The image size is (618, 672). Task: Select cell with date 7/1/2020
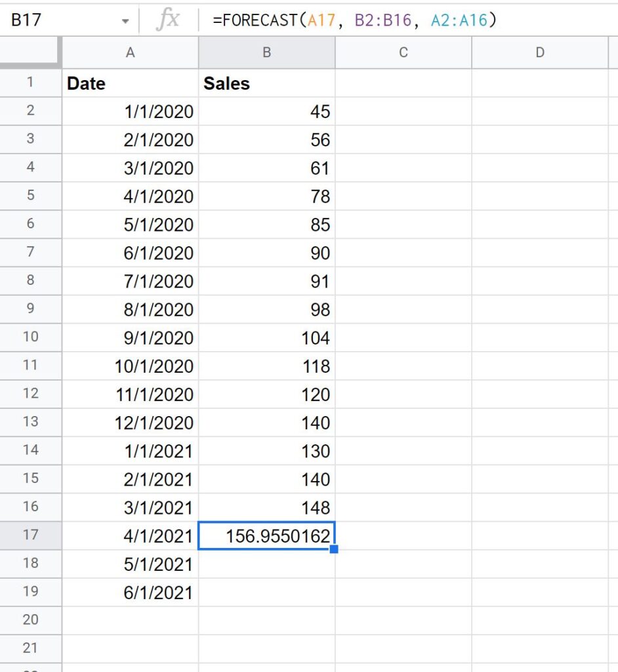tap(131, 281)
